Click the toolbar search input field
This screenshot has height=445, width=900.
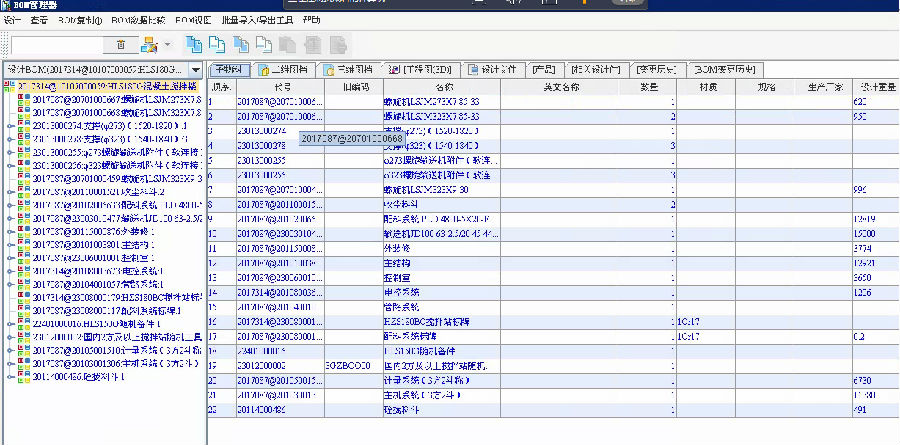click(55, 45)
